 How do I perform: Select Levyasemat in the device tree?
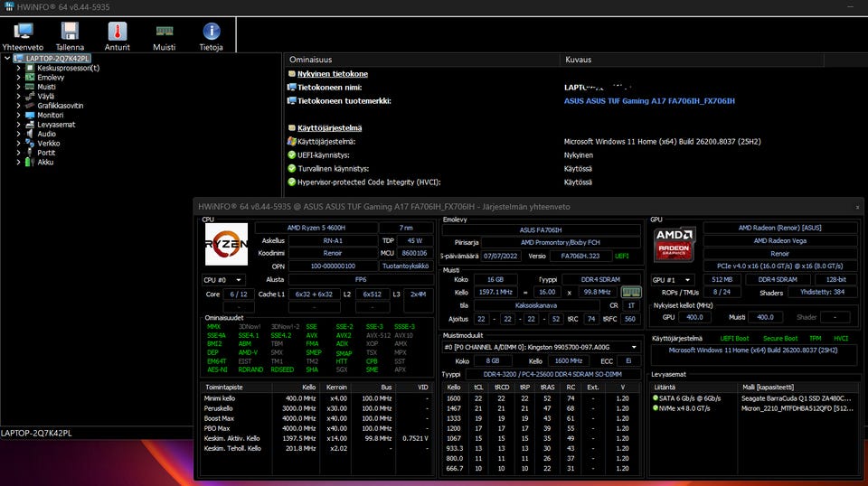coord(56,125)
